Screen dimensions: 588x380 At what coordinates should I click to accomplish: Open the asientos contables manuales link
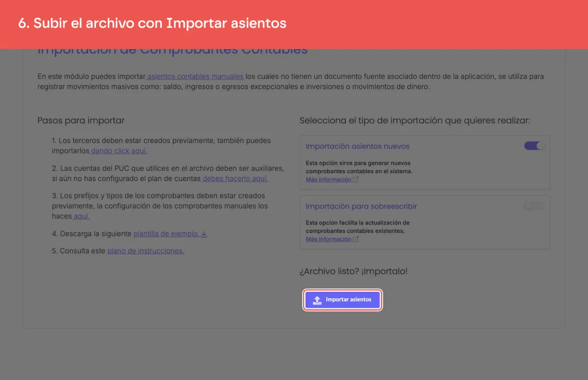195,76
